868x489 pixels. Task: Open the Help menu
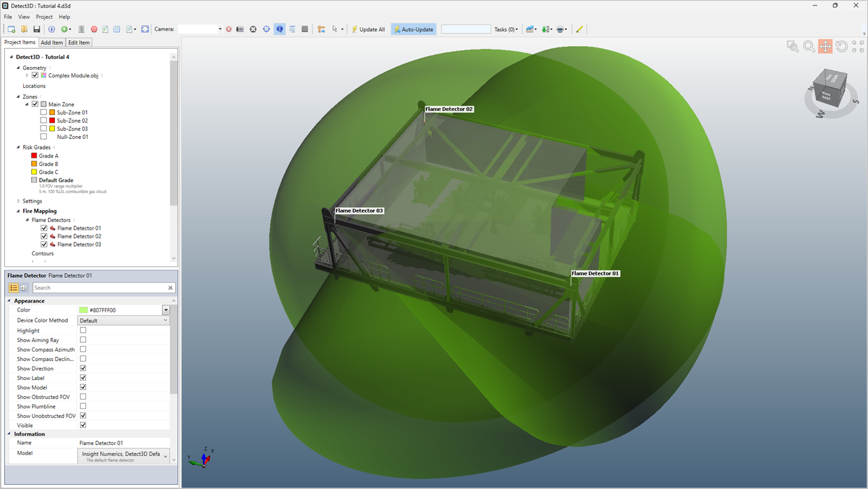point(64,17)
